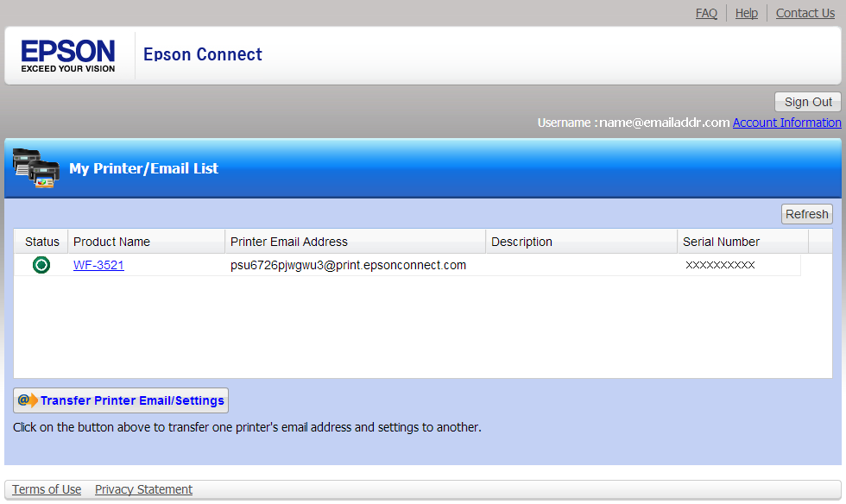Go to the Help link

(746, 13)
